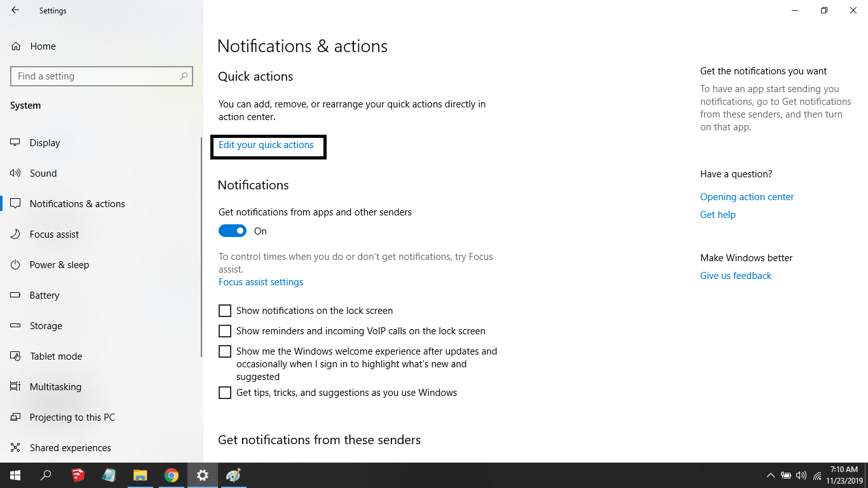868x488 pixels.
Task: Expand hidden system tray icons chevron
Action: coord(770,475)
